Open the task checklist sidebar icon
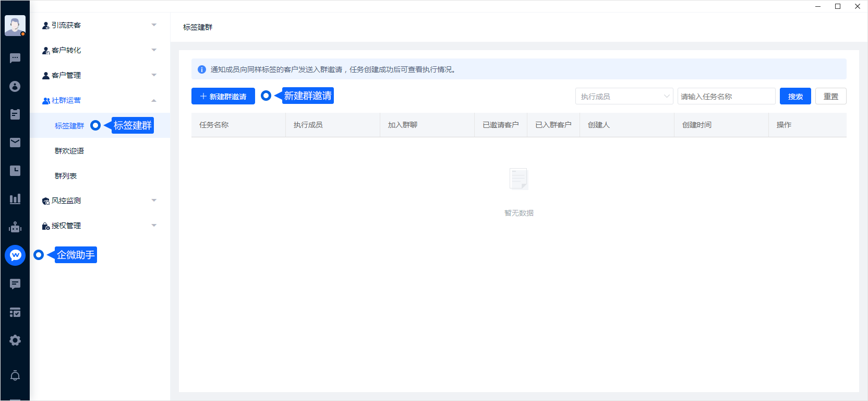The image size is (868, 401). click(x=15, y=312)
